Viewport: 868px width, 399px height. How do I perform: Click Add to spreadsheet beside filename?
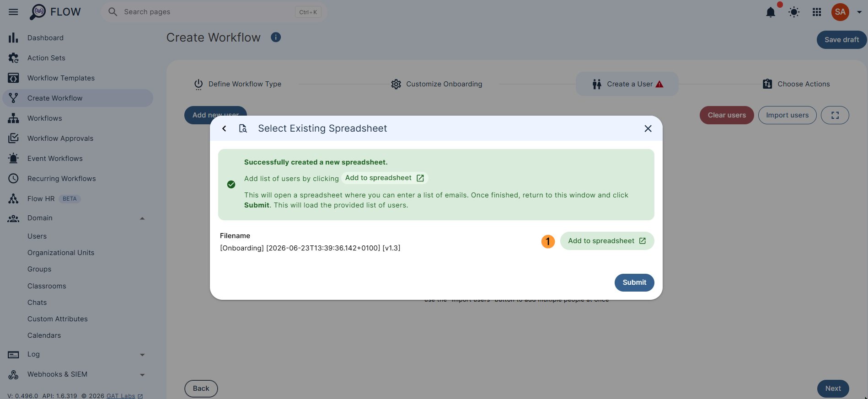(607, 241)
